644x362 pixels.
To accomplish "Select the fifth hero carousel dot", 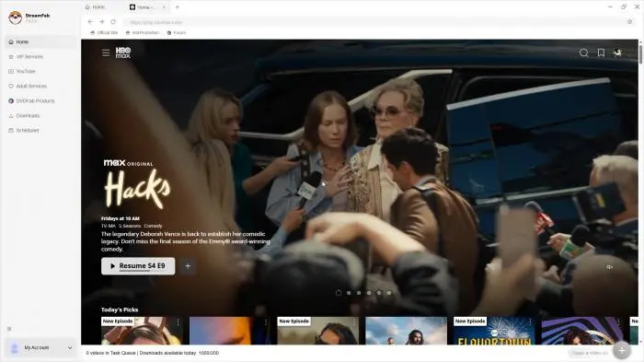I will tap(379, 293).
